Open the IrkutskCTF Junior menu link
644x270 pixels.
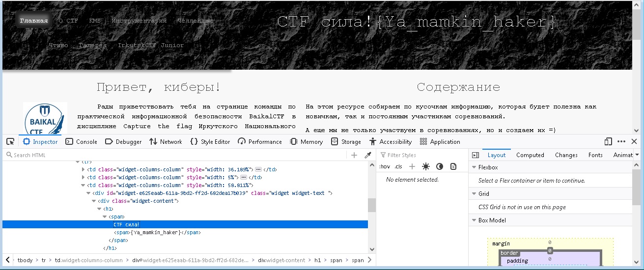tap(151, 45)
